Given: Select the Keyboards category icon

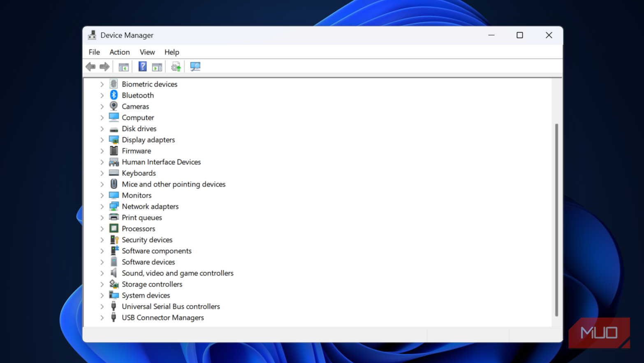Looking at the screenshot, I should 114,173.
